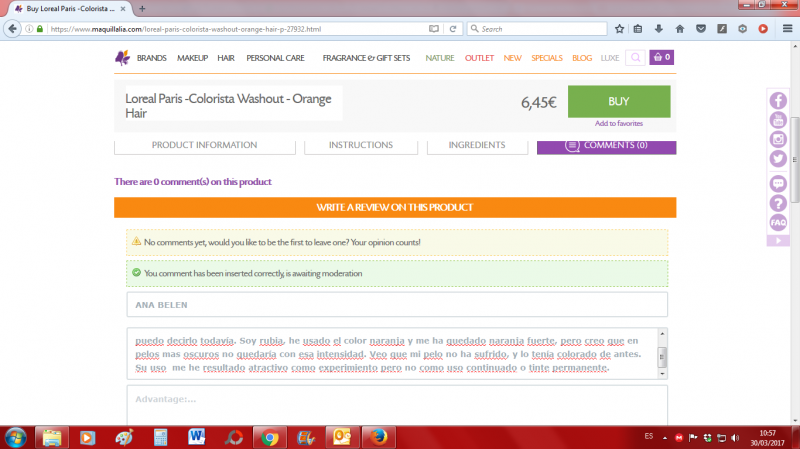Open Firefox from the taskbar

point(379,437)
